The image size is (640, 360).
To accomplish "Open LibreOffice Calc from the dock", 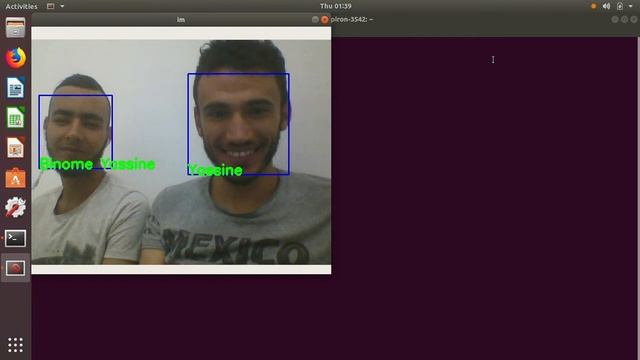I will [x=16, y=118].
